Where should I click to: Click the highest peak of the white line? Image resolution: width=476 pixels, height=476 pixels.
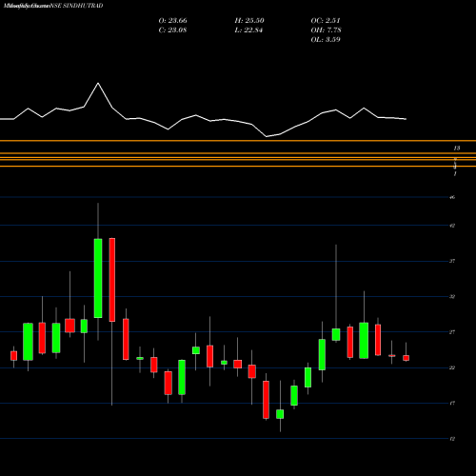pos(98,83)
